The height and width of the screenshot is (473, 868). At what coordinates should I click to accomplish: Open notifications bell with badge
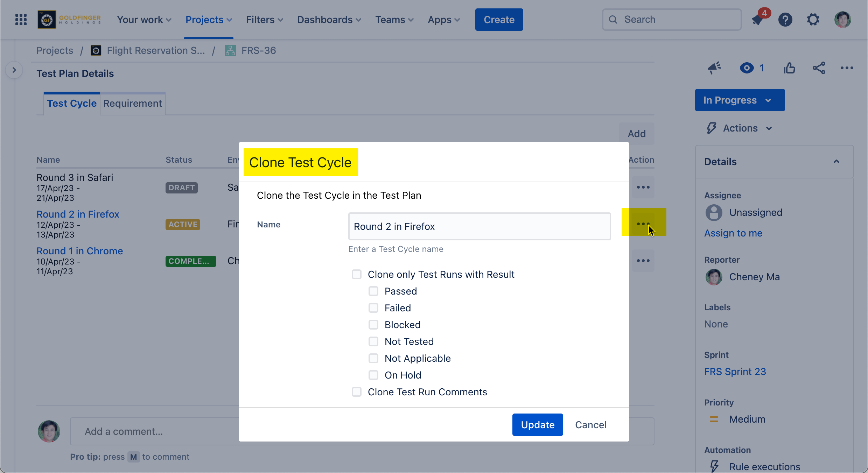click(758, 20)
